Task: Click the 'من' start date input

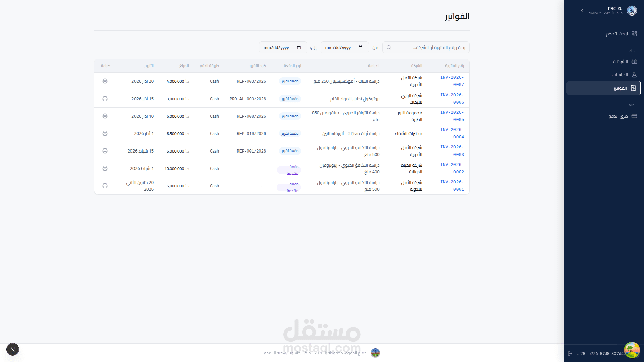Action: (339, 48)
